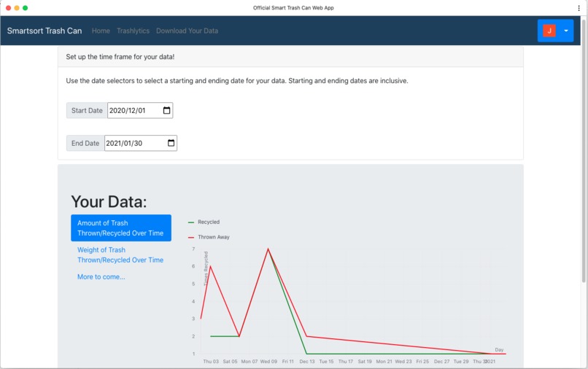Focus the Start Date input field
The width and height of the screenshot is (588, 369).
point(140,110)
